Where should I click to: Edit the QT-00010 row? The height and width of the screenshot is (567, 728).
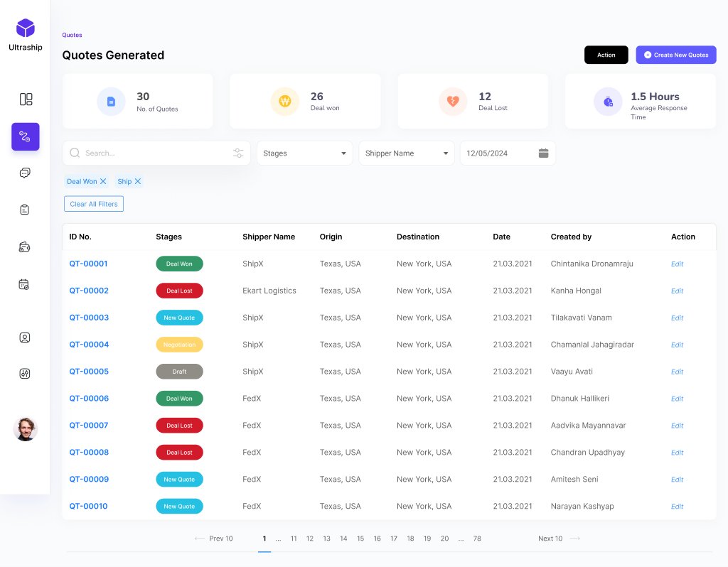pos(677,506)
